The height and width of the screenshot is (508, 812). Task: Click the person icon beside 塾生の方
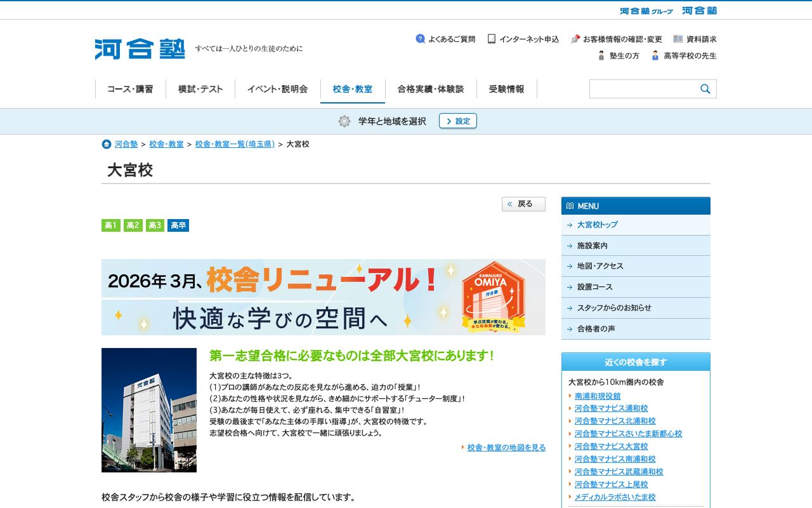click(601, 55)
